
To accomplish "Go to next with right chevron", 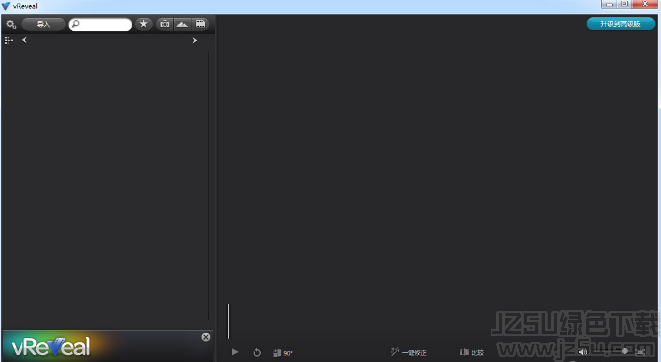I will tap(194, 40).
